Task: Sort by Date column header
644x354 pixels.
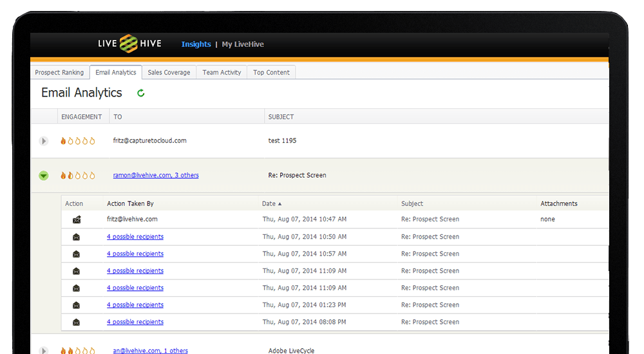Action: pyautogui.click(x=272, y=203)
